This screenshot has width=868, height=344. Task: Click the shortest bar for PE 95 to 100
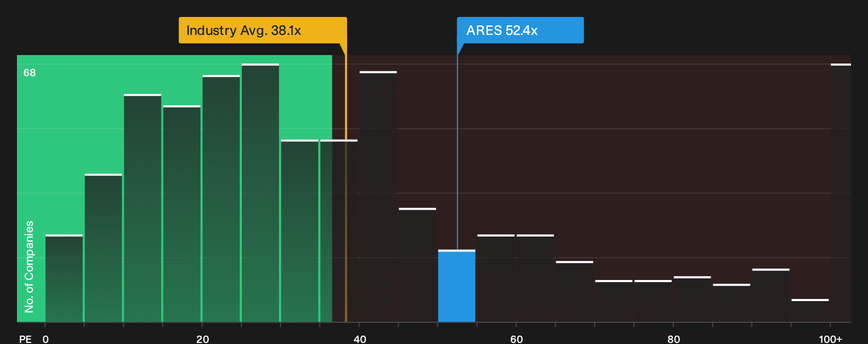point(810,311)
